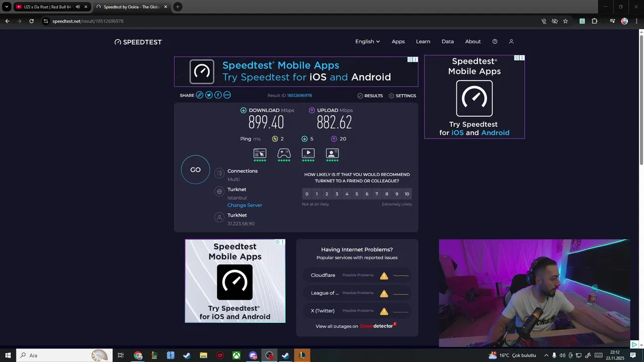
Task: Open the Data menu item
Action: point(448,42)
